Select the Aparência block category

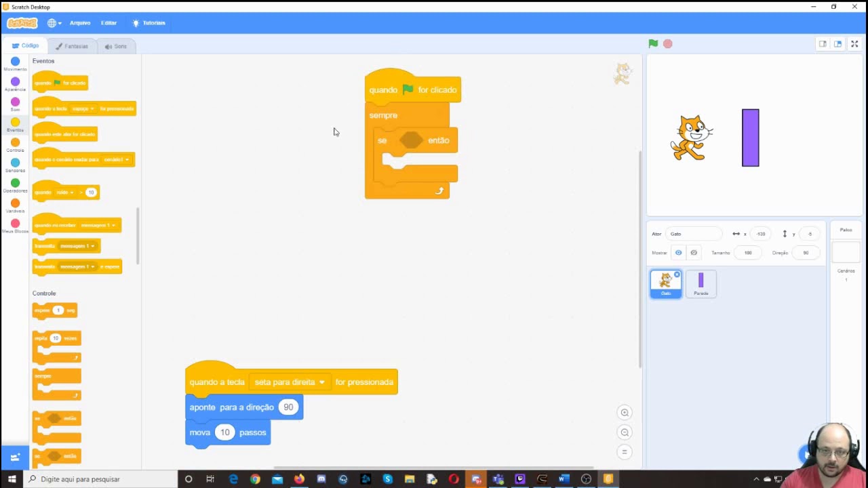pyautogui.click(x=15, y=84)
